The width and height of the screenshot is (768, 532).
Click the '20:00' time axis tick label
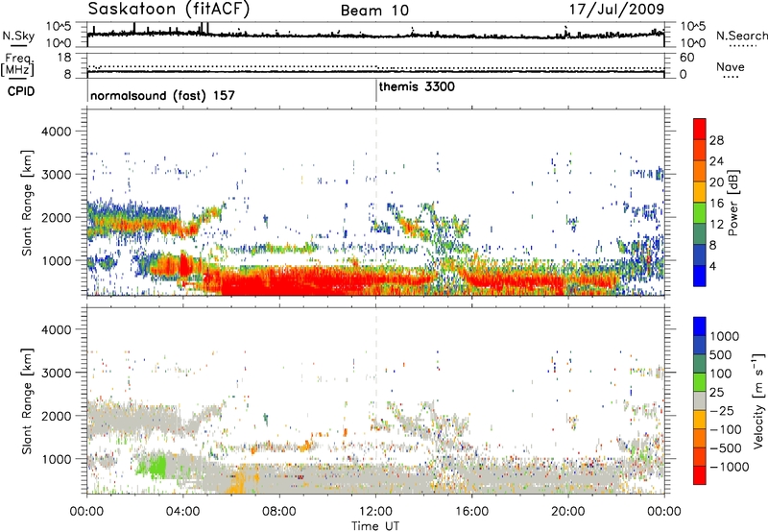pos(568,511)
